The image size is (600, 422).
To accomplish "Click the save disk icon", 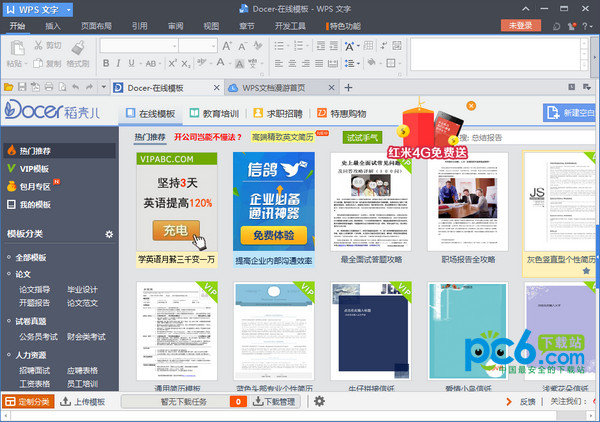I will pyautogui.click(x=22, y=87).
